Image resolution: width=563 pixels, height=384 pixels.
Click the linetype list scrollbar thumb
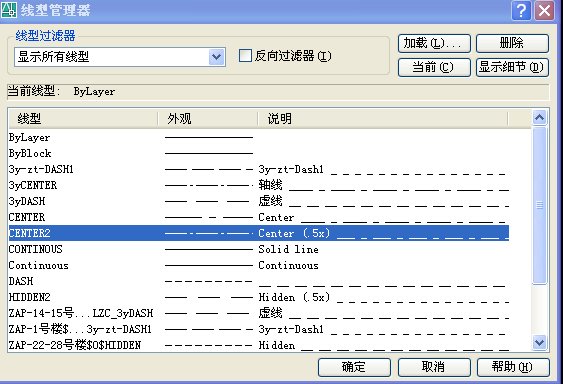539,205
